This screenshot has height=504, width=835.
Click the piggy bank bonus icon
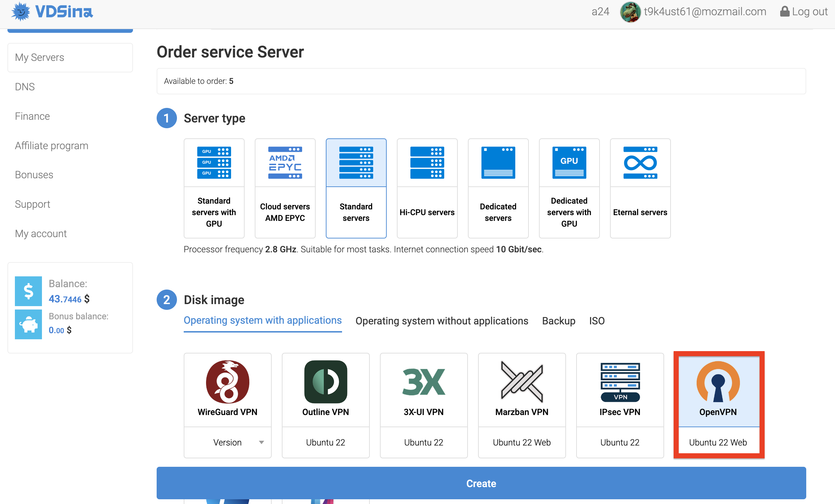[x=28, y=324]
